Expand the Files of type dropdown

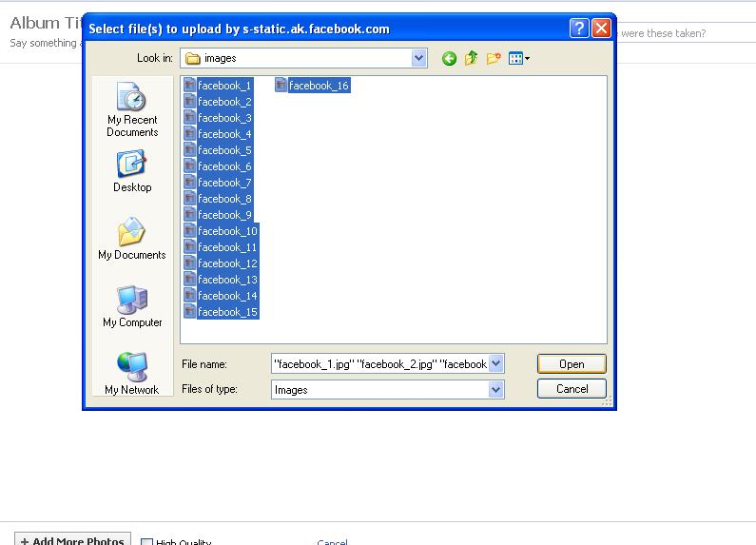click(495, 389)
